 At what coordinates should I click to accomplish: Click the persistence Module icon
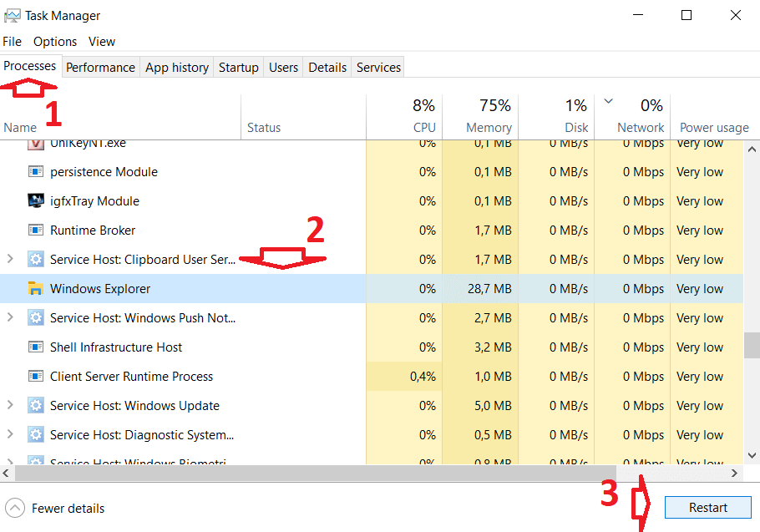[x=36, y=171]
